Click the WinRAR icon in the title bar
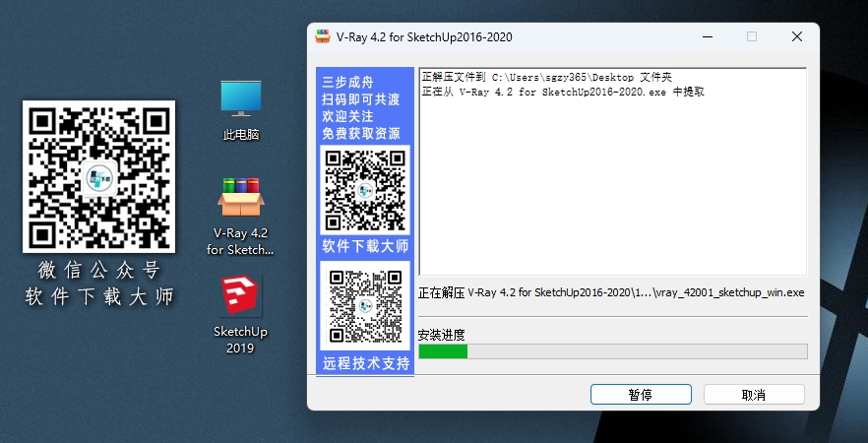Image resolution: width=868 pixels, height=443 pixels. (x=322, y=36)
